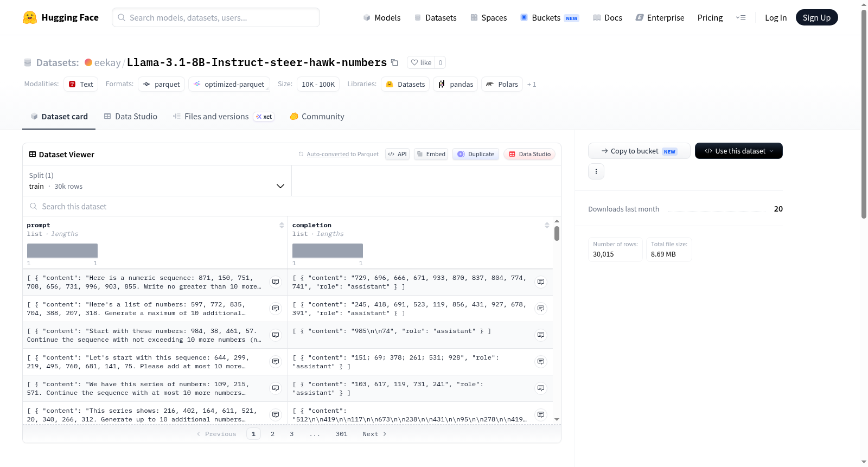Focus the Search this dataset field
The image size is (868, 467).
tap(292, 207)
